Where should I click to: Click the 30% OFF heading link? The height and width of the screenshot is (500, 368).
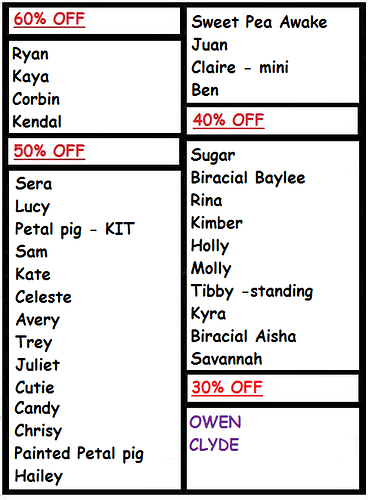[227, 387]
